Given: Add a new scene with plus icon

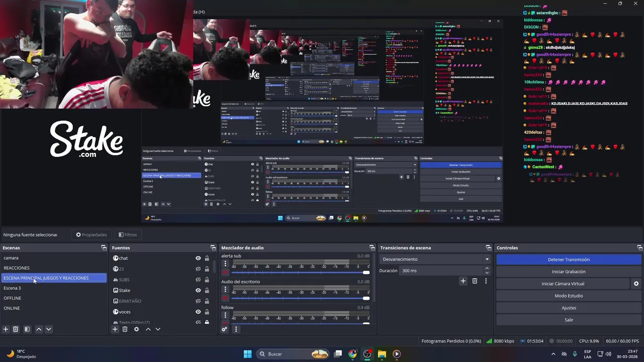Looking at the screenshot, I should [x=6, y=329].
